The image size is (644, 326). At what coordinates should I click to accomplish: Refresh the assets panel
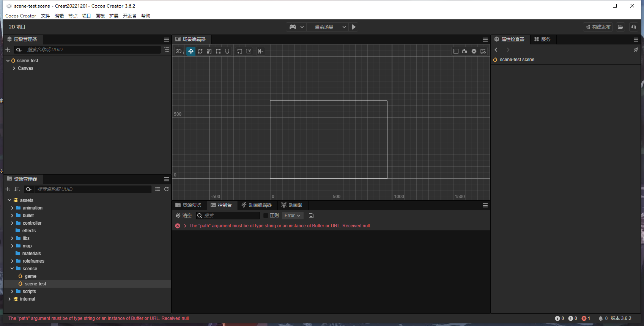point(167,189)
